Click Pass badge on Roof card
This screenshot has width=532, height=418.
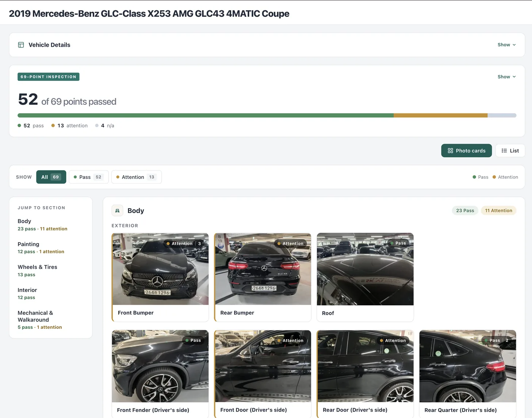pos(398,243)
